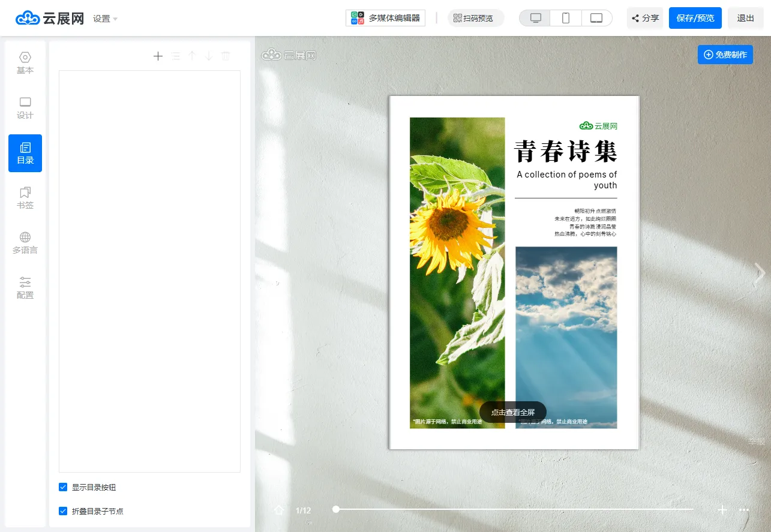771x532 pixels.
Task: Click the page progress slider handle
Action: click(336, 509)
